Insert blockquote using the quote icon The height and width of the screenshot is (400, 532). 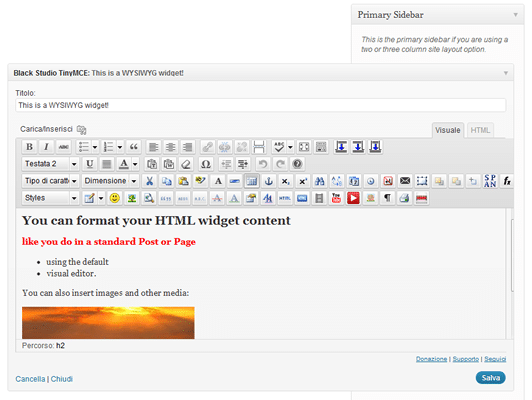tap(134, 147)
